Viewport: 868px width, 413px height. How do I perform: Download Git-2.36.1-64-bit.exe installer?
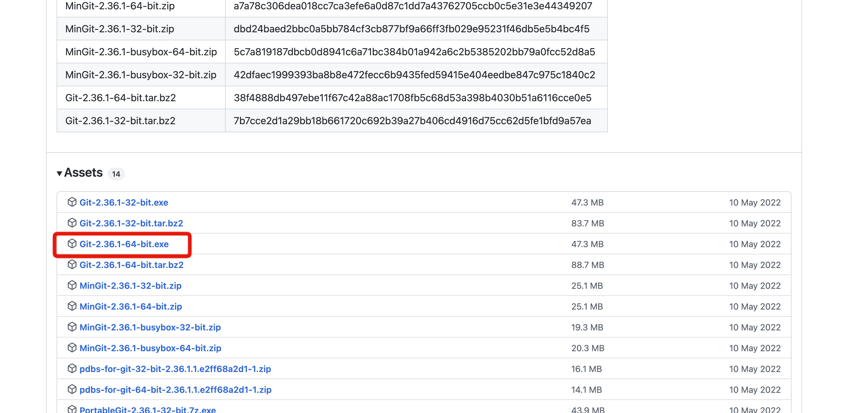[x=124, y=244]
